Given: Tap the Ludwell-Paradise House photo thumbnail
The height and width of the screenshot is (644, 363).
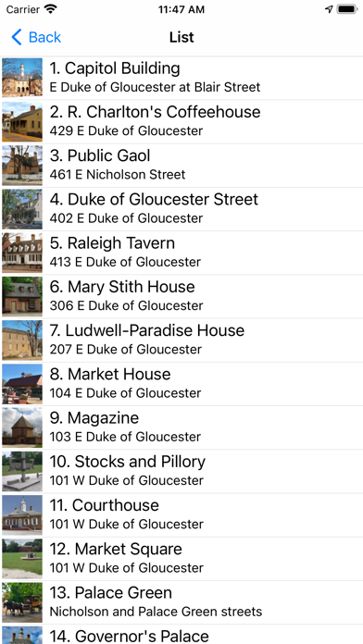Looking at the screenshot, I should click(x=22, y=341).
